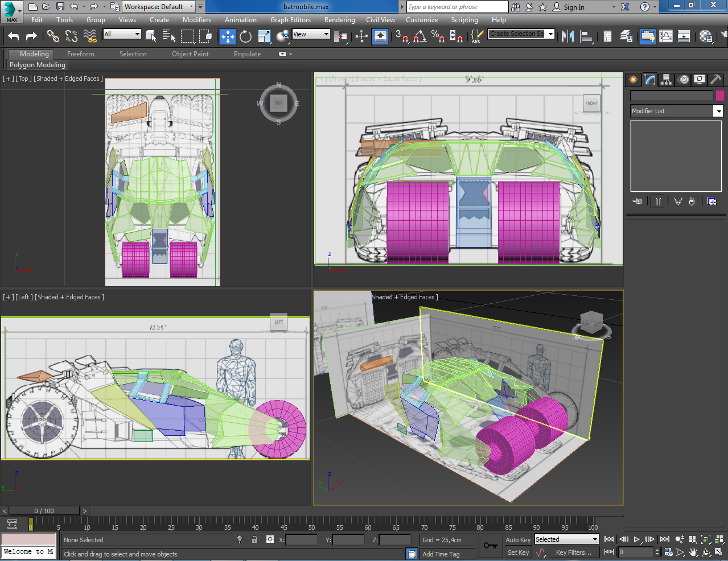The height and width of the screenshot is (561, 728).
Task: Click the Edit Named Selection Sets icon
Action: pyautogui.click(x=477, y=36)
